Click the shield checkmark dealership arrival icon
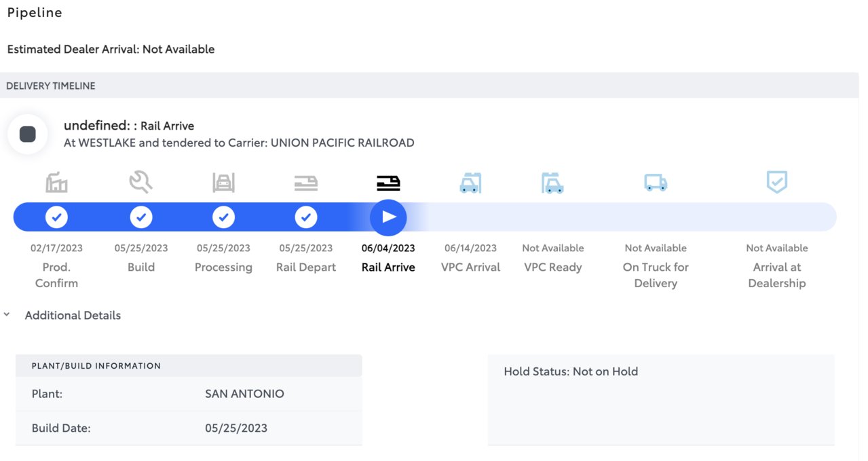This screenshot has width=868, height=461. click(x=776, y=182)
